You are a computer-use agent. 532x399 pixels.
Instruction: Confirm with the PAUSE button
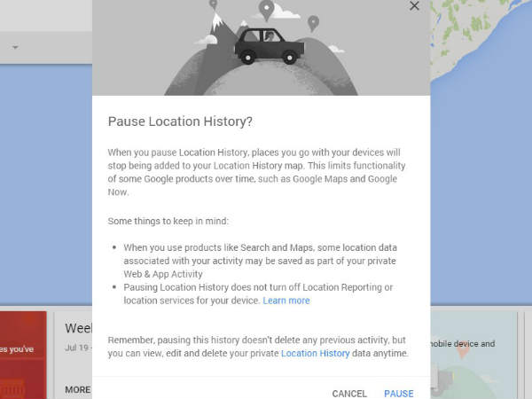click(398, 393)
